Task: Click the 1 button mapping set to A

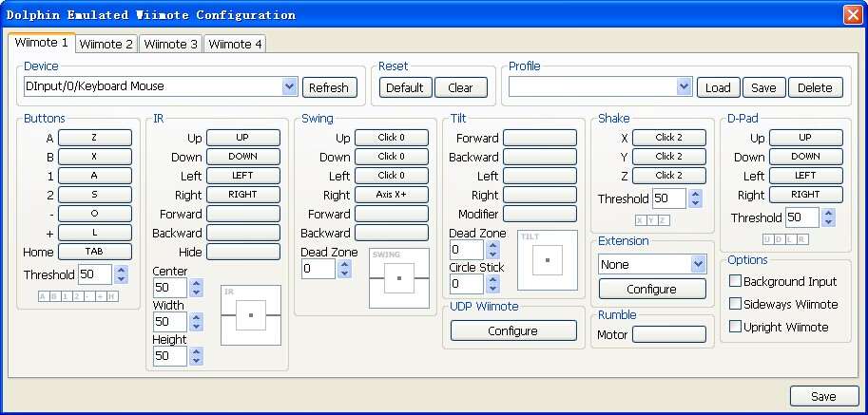Action: (95, 176)
